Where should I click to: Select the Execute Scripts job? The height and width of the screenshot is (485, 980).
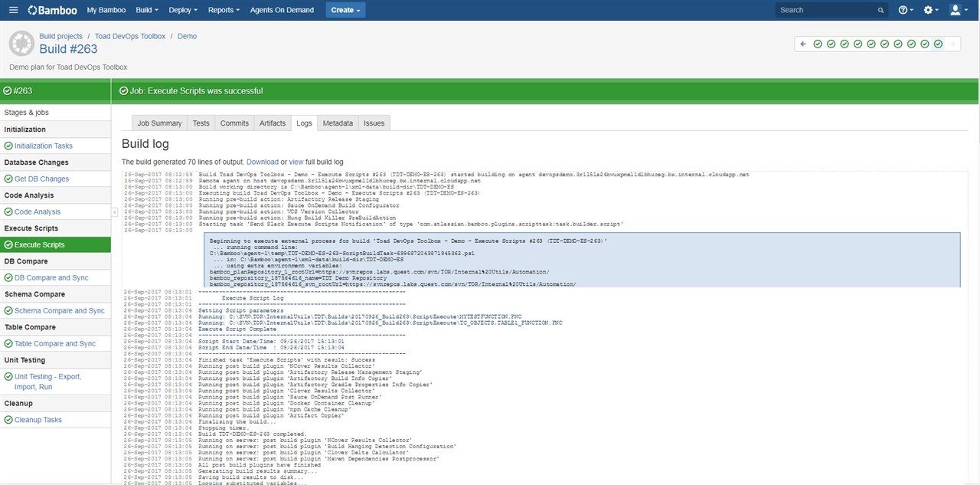click(55, 244)
